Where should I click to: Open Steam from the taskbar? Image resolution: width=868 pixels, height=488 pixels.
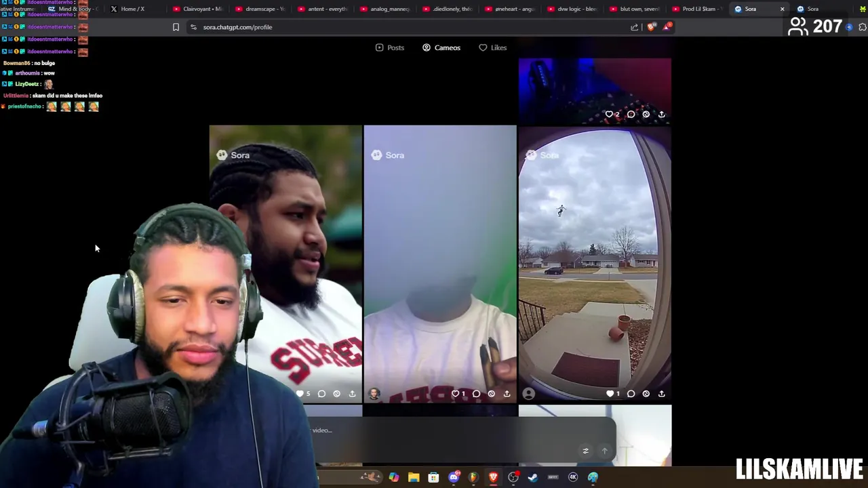(x=533, y=477)
